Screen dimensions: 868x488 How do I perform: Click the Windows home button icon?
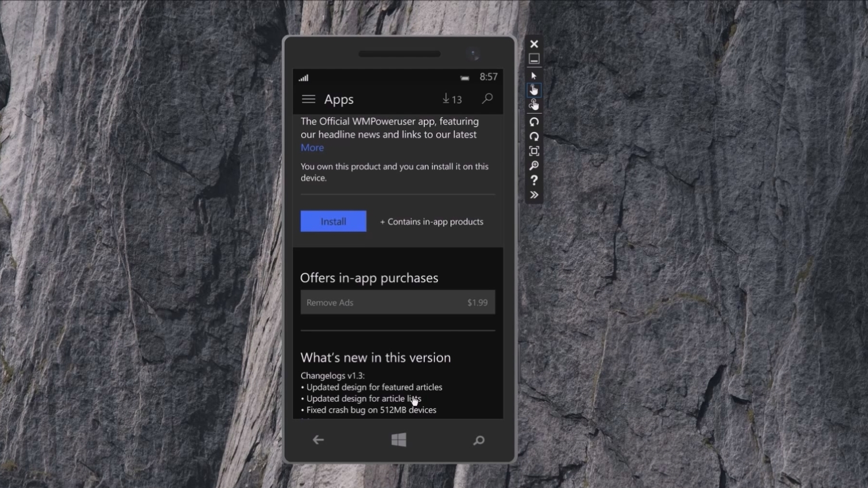[398, 440]
